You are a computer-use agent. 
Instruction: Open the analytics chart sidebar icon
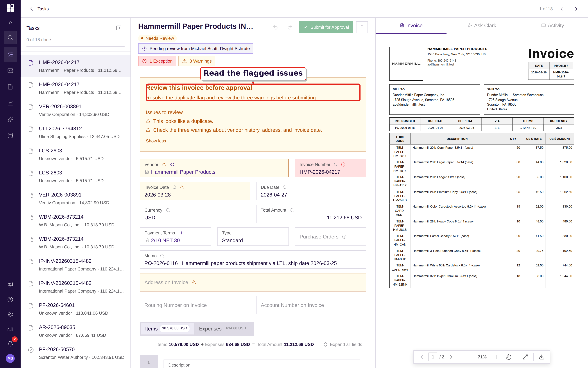point(10,103)
